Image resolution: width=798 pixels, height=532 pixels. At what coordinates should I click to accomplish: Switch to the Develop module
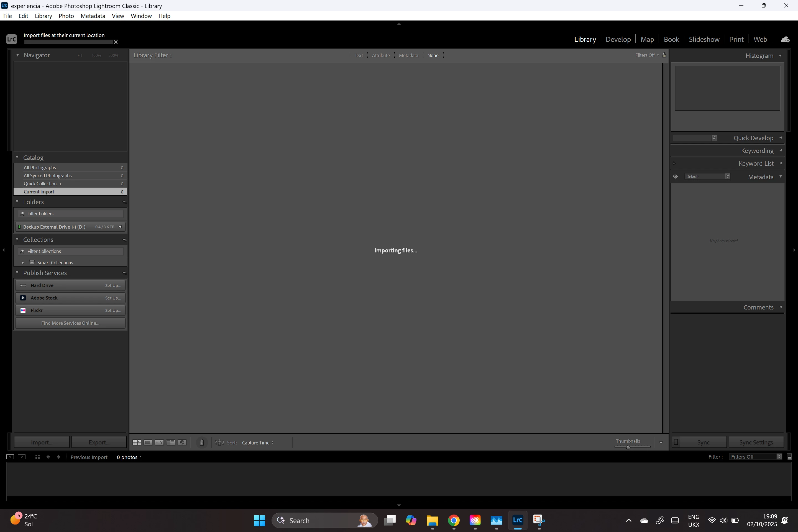pos(618,39)
